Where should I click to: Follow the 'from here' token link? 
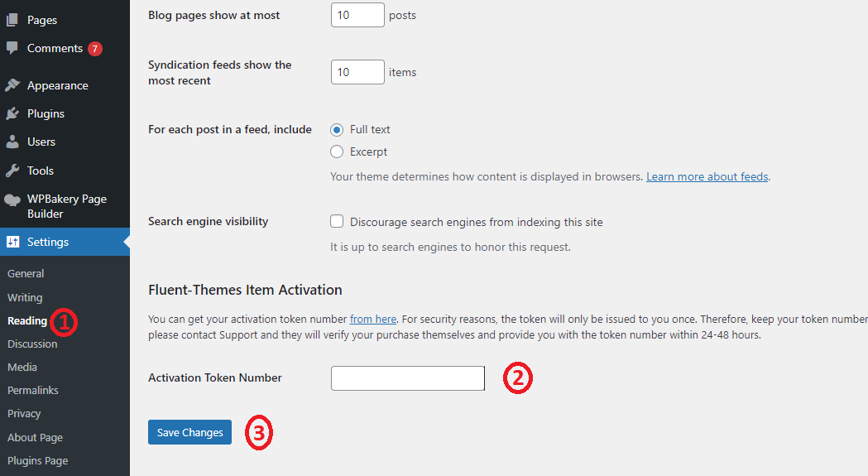pyautogui.click(x=372, y=319)
